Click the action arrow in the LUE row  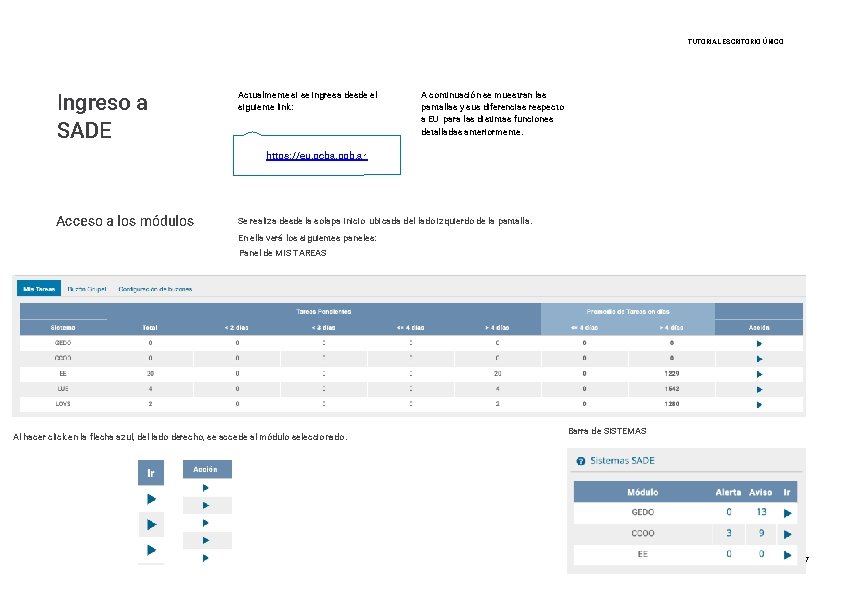click(759, 389)
